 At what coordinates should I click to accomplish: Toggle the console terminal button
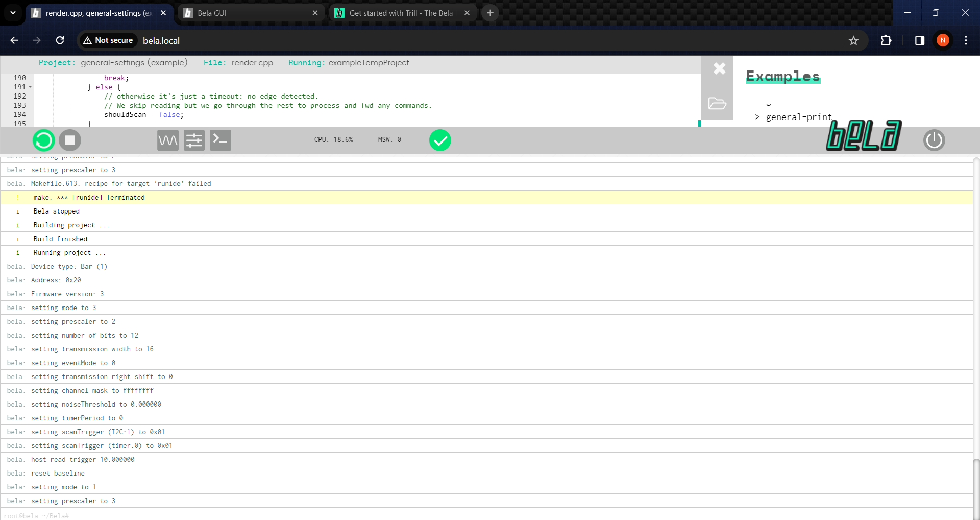coord(220,140)
